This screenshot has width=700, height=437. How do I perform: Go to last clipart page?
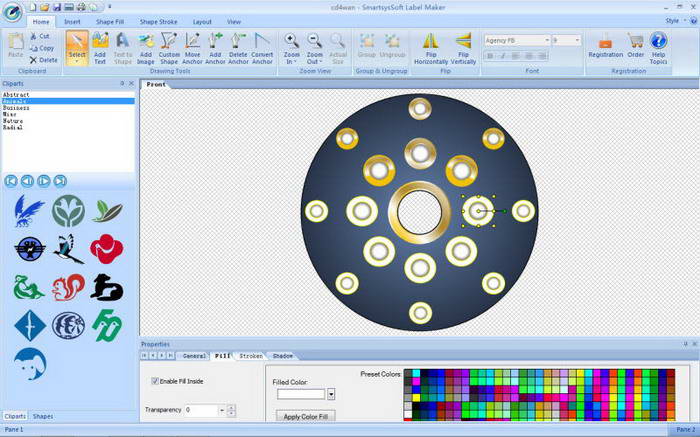coord(60,181)
